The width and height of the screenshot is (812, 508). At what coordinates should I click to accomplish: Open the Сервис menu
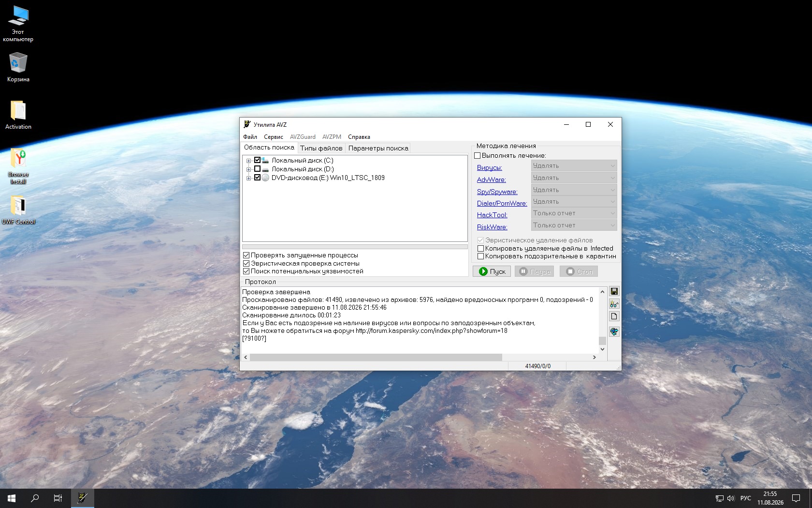click(x=274, y=137)
